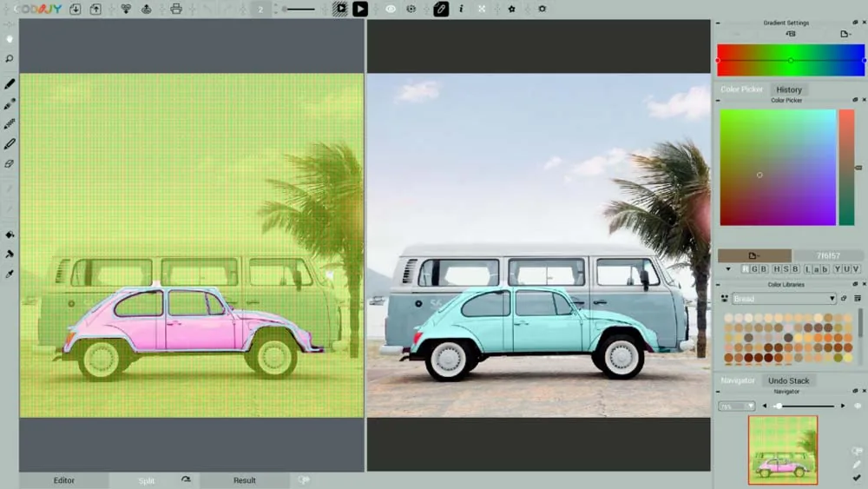Open the Bread color library dropdown
This screenshot has height=489, width=868.
coord(783,299)
